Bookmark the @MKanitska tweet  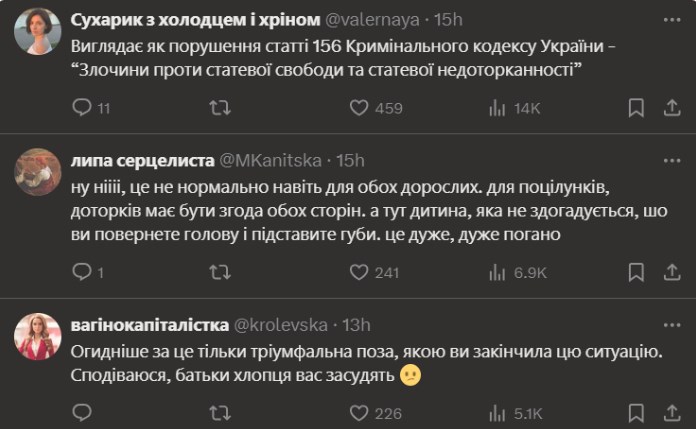click(x=636, y=272)
